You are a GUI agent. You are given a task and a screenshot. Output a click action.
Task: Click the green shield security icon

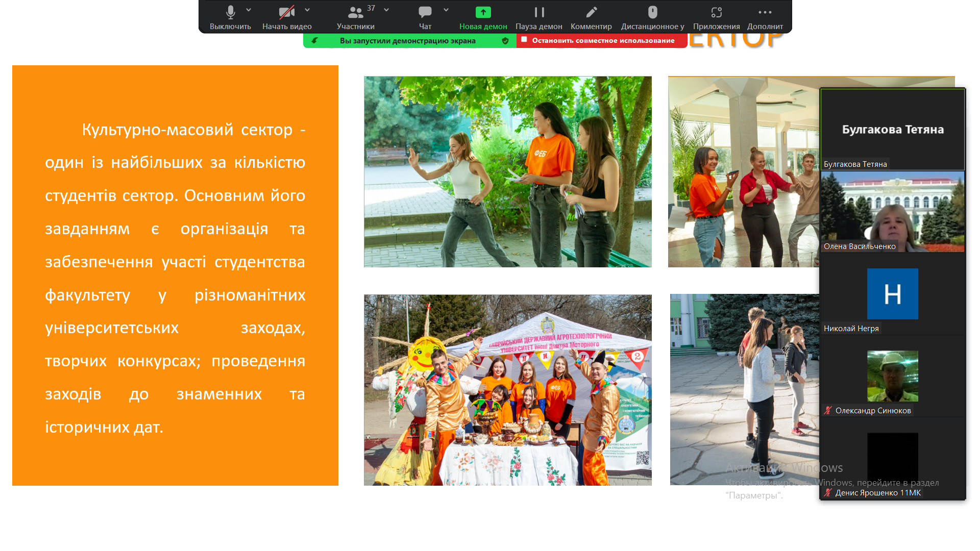(505, 41)
